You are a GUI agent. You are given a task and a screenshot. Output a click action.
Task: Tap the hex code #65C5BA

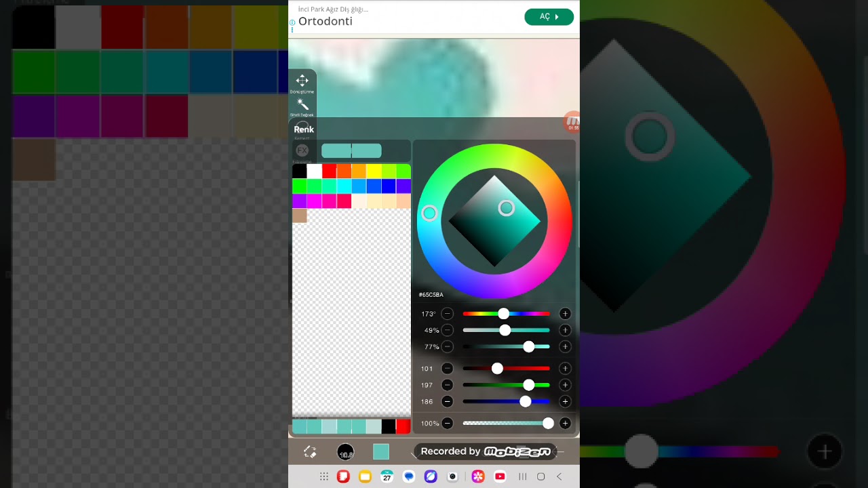(x=431, y=295)
